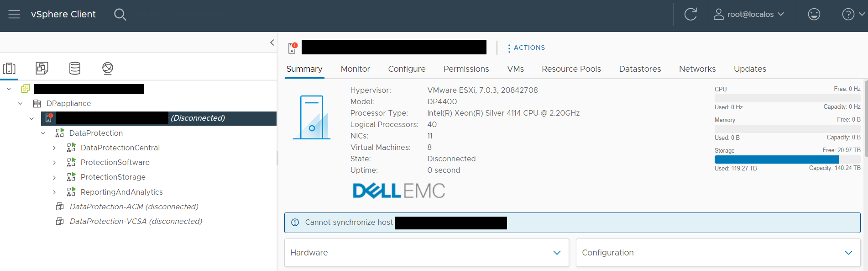Image resolution: width=868 pixels, height=271 pixels.
Task: Open the VMs tab
Action: (x=515, y=69)
